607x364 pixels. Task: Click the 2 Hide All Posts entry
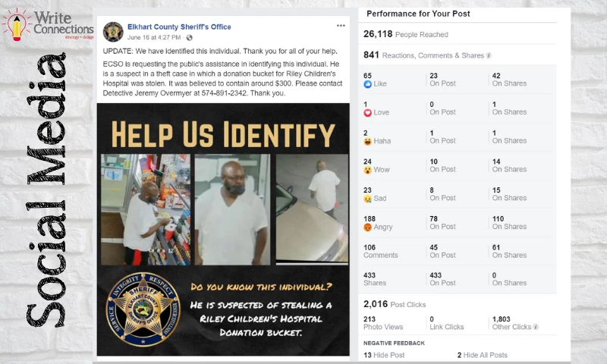coord(483,355)
